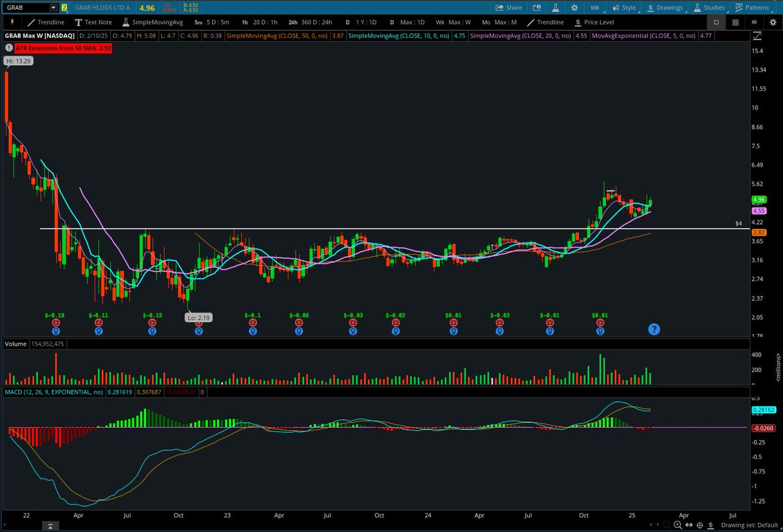Select SimpleMovingAvg (CLOSE, 50, 0, no) study label
The width and height of the screenshot is (783, 532).
click(277, 35)
